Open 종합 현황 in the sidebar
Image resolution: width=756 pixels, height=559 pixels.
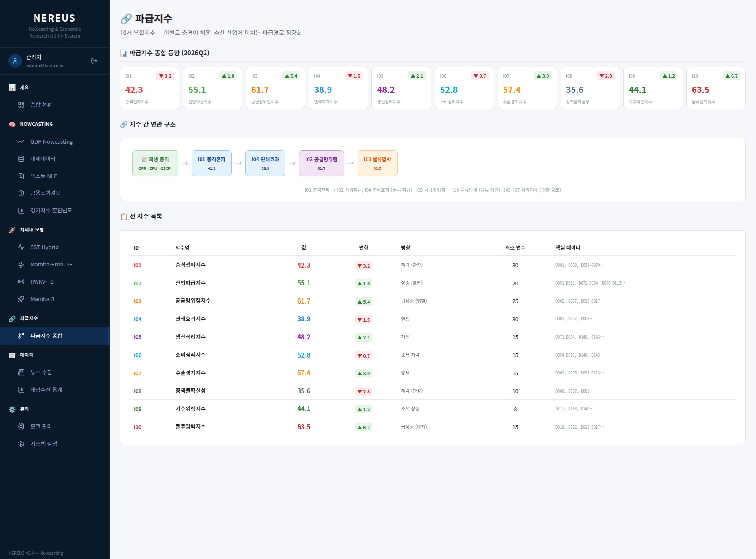55,105
